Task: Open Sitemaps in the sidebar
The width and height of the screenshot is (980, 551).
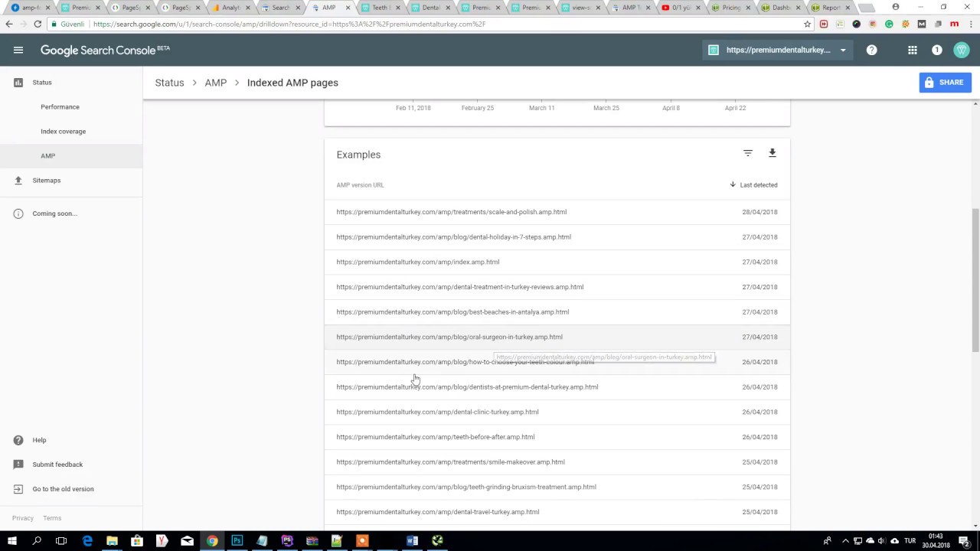Action: (46, 181)
